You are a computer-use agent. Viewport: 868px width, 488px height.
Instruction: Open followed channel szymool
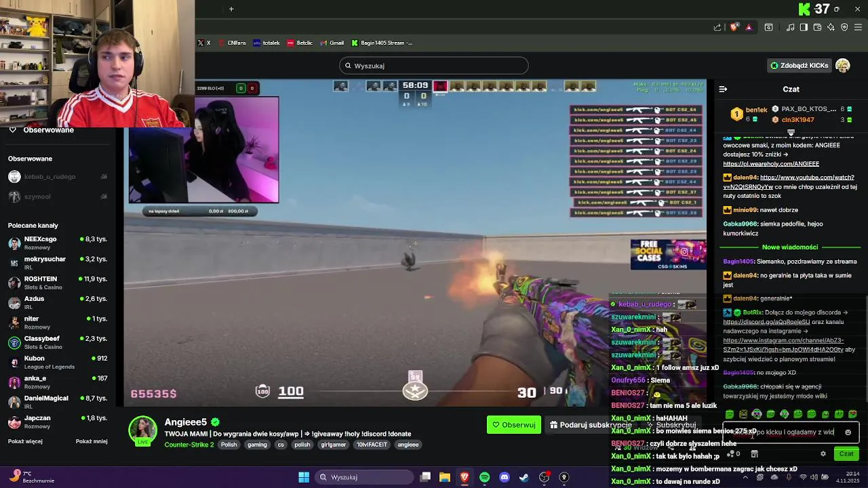coord(58,197)
